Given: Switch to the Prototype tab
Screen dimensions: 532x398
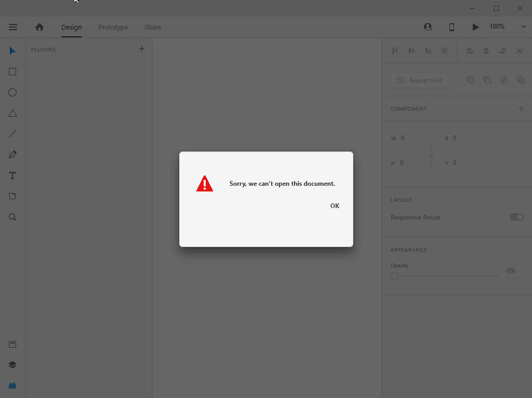Looking at the screenshot, I should point(113,27).
